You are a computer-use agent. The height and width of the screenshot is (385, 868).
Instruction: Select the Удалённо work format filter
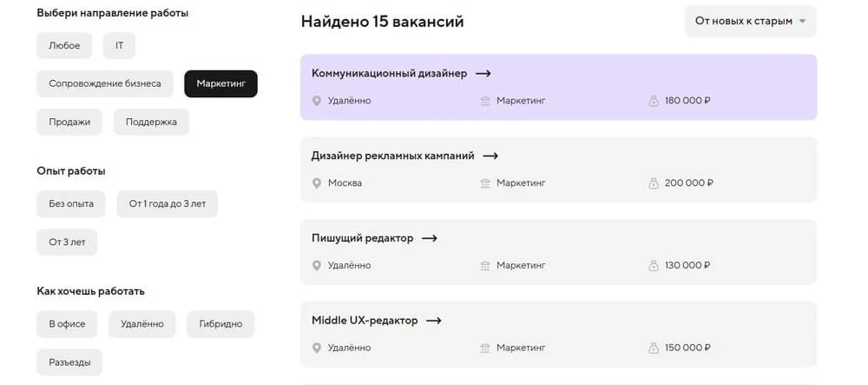141,324
